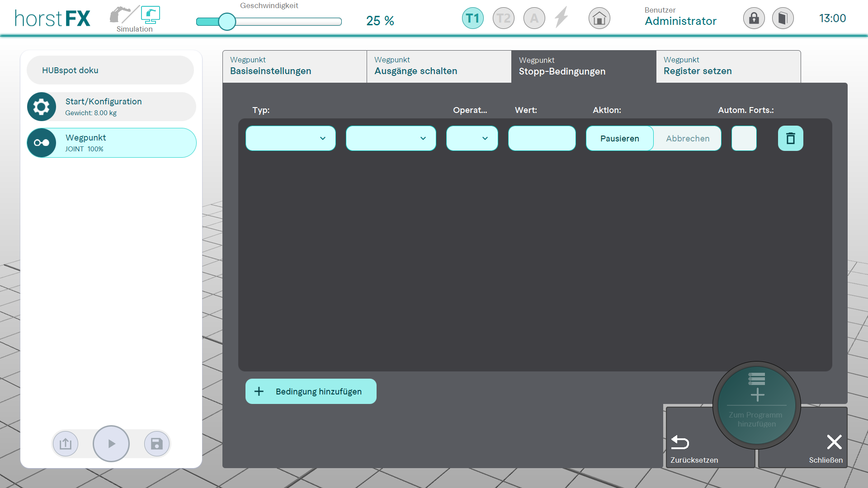868x488 pixels.
Task: Click the home position icon
Action: coord(599,19)
